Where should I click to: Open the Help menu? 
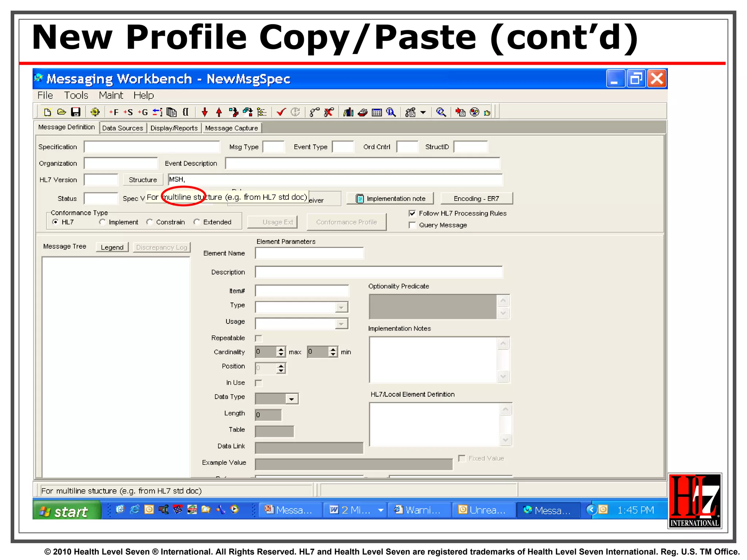(144, 96)
